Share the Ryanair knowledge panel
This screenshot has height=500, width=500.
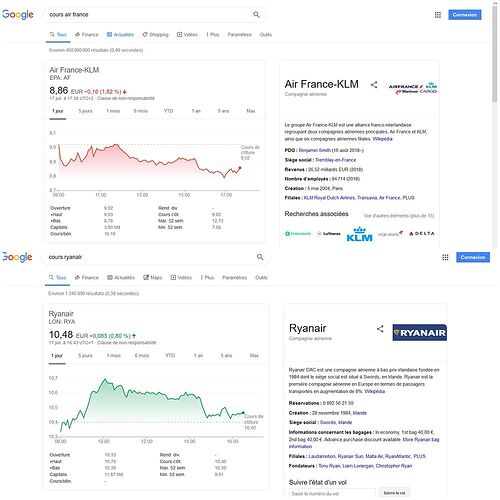pyautogui.click(x=380, y=329)
